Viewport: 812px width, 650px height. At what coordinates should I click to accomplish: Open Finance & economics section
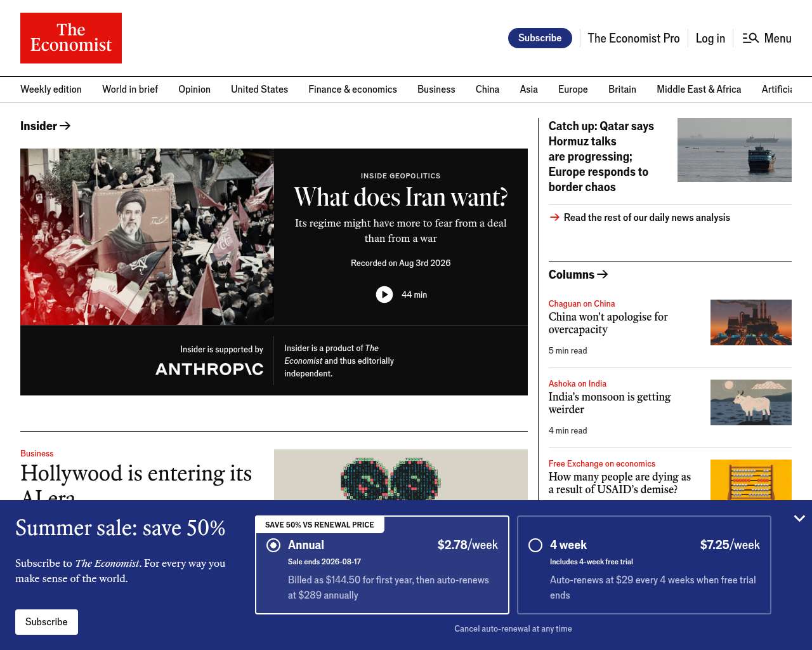(353, 90)
